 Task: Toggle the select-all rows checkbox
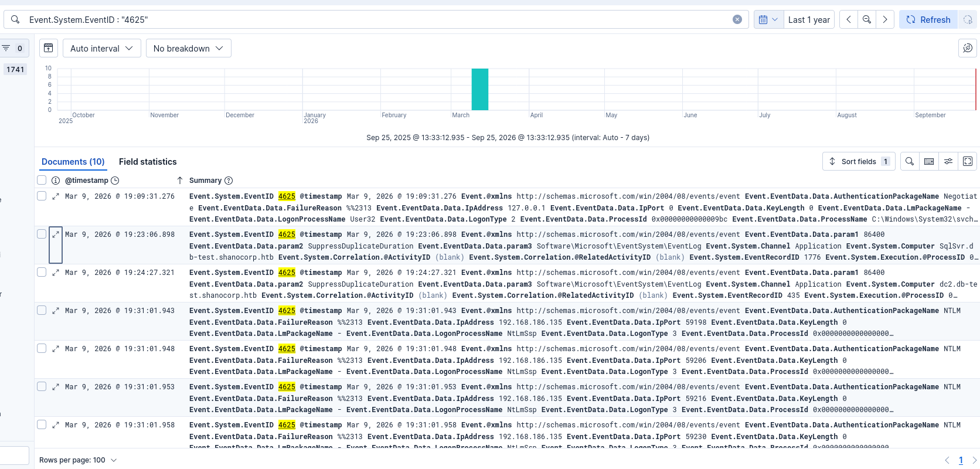(x=42, y=180)
